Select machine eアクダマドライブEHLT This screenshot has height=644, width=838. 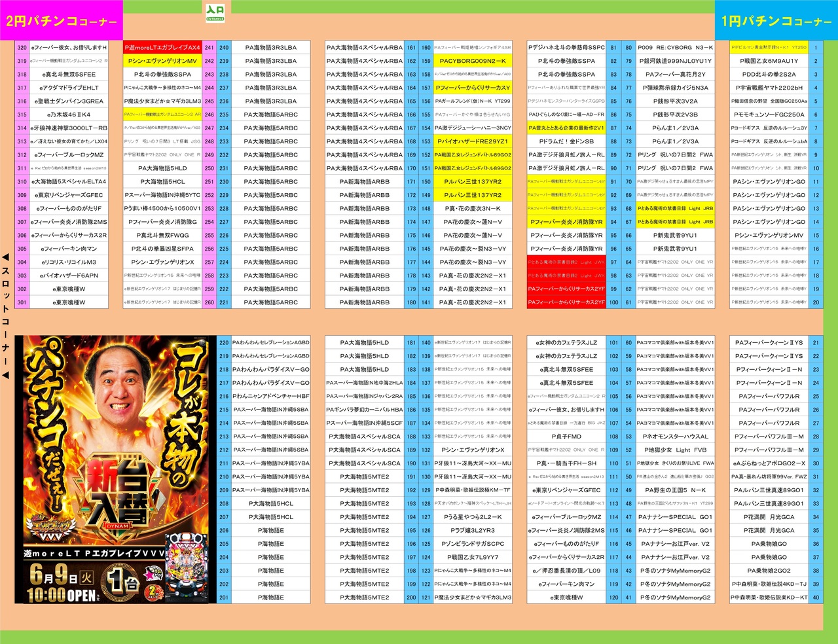[68, 88]
